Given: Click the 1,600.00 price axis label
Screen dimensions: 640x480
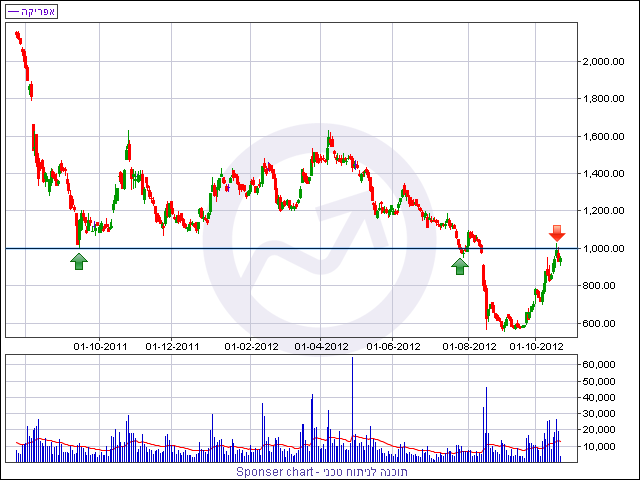Looking at the screenshot, I should 604,136.
